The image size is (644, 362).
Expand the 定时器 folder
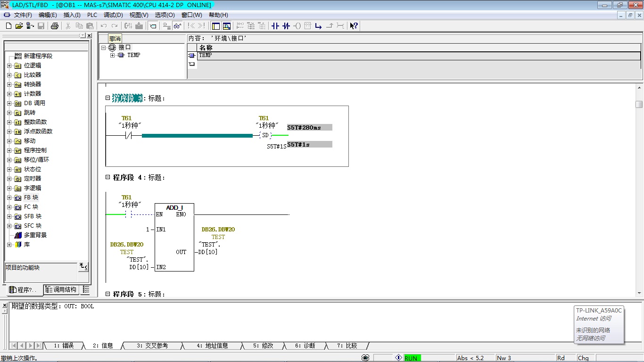pos(9,179)
